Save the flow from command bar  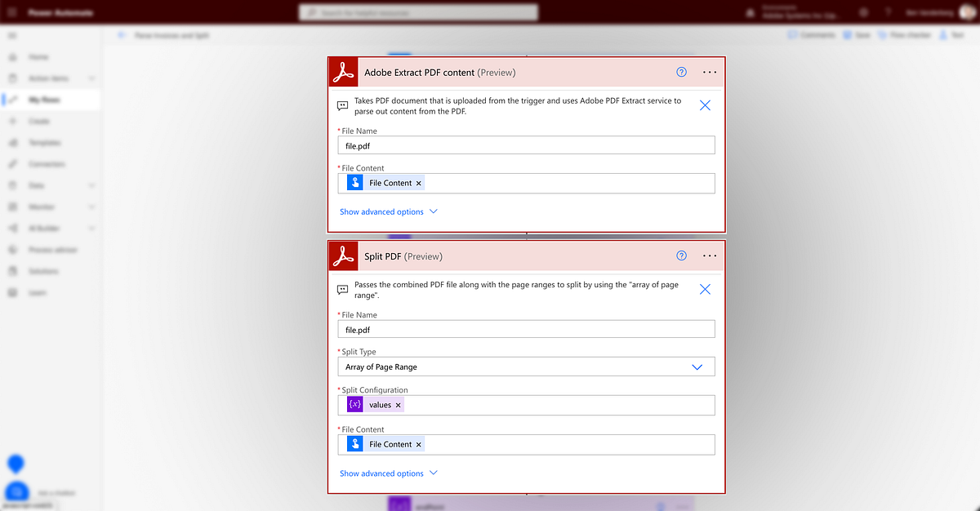(x=857, y=35)
